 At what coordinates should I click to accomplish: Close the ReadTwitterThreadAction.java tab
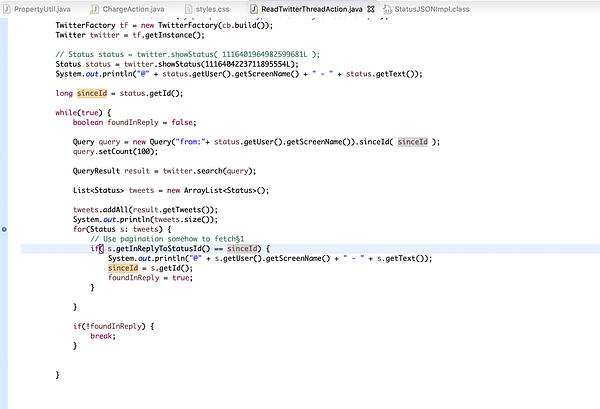click(x=370, y=9)
